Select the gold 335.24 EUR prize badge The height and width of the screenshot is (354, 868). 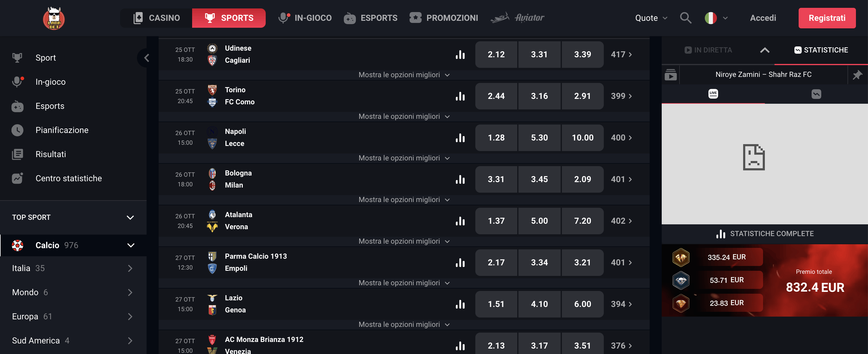click(681, 257)
